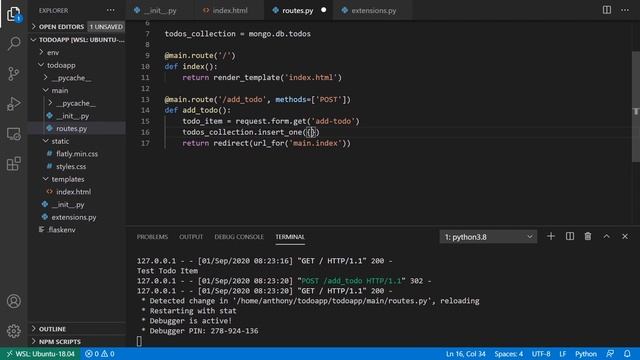640x360 pixels.
Task: Open styles.css in the file tree
Action: pyautogui.click(x=77, y=166)
